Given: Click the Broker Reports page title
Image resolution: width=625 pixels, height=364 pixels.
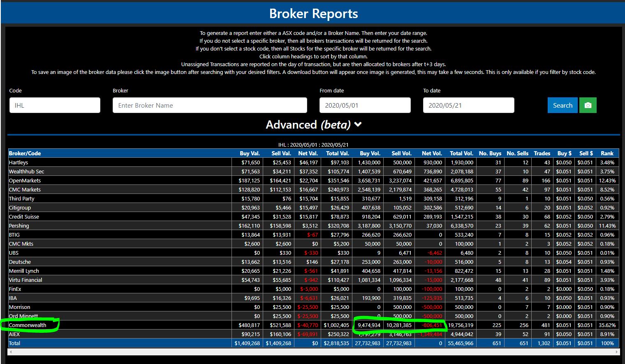Looking at the screenshot, I should point(313,14).
